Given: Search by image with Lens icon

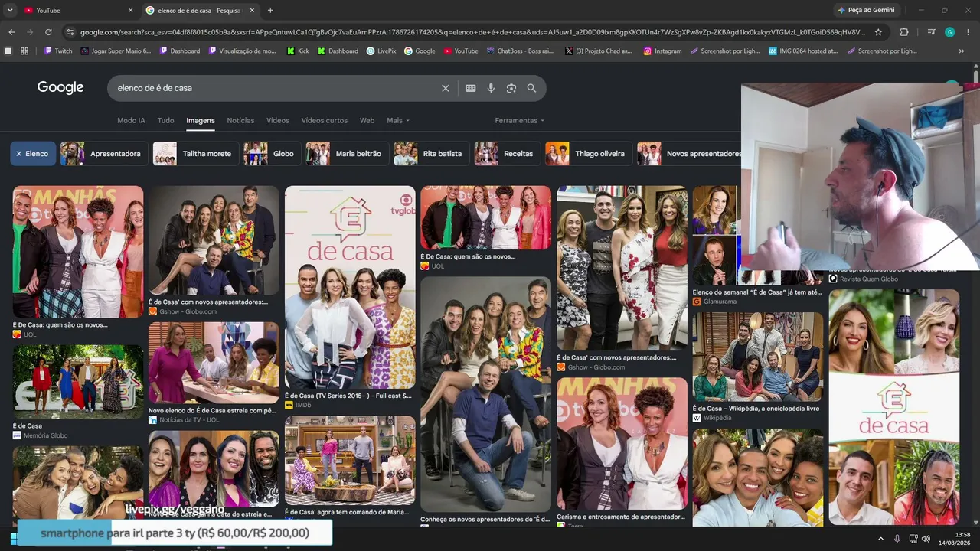Looking at the screenshot, I should click(511, 88).
